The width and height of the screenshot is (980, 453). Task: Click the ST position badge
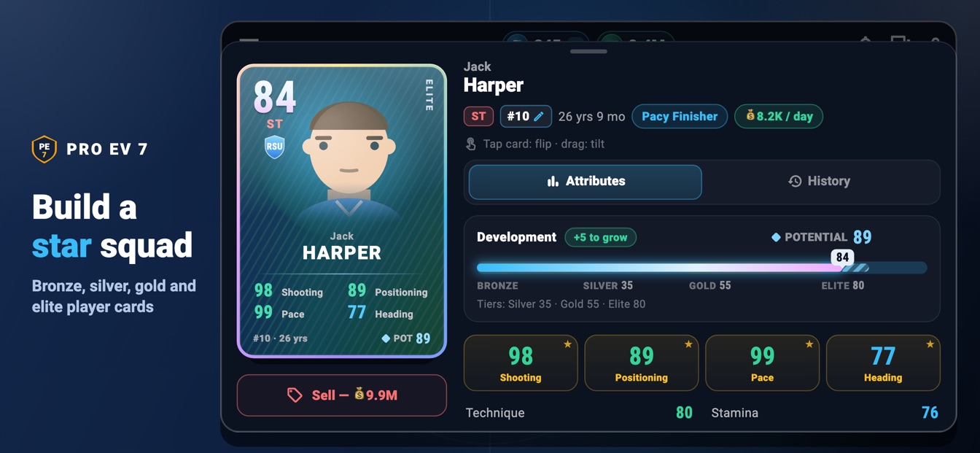pyautogui.click(x=478, y=116)
